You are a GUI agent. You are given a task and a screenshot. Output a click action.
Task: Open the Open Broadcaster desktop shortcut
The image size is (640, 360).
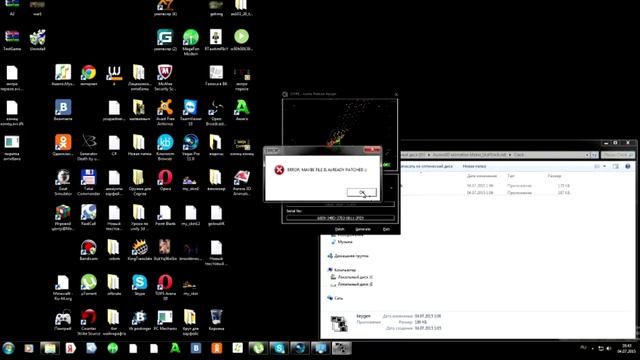[216, 112]
